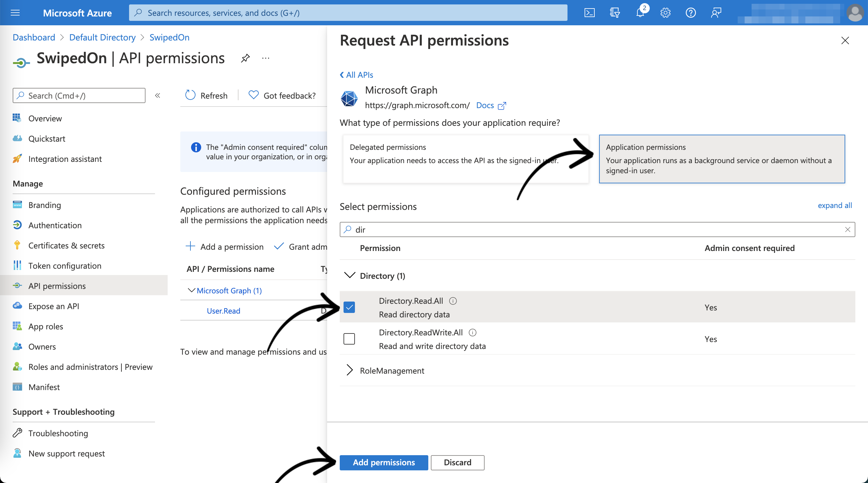
Task: Click the Refresh icon
Action: (190, 95)
